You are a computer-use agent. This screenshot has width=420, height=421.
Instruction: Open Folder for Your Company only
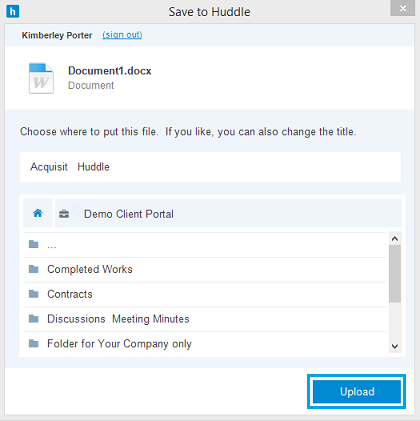click(205, 343)
